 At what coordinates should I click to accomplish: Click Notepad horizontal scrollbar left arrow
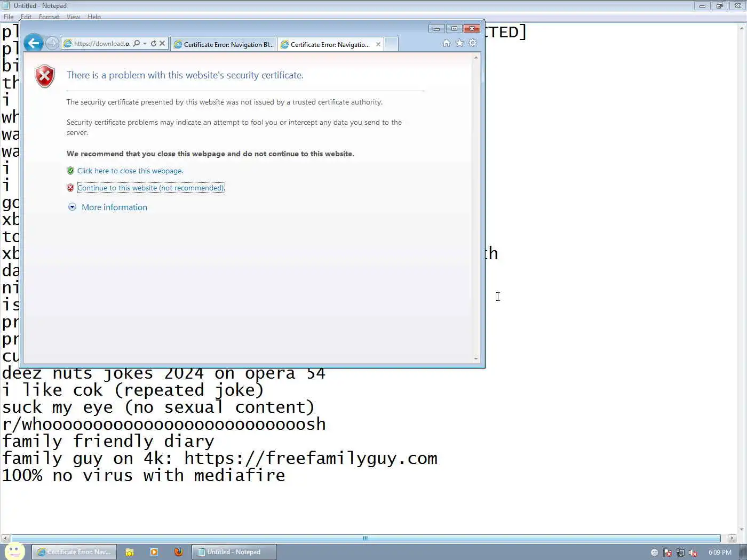(5, 539)
